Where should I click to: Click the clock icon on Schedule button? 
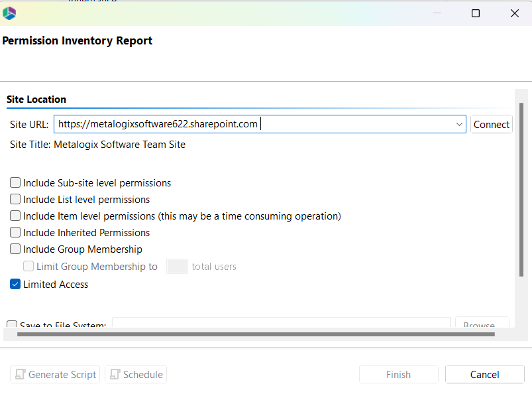click(x=114, y=374)
